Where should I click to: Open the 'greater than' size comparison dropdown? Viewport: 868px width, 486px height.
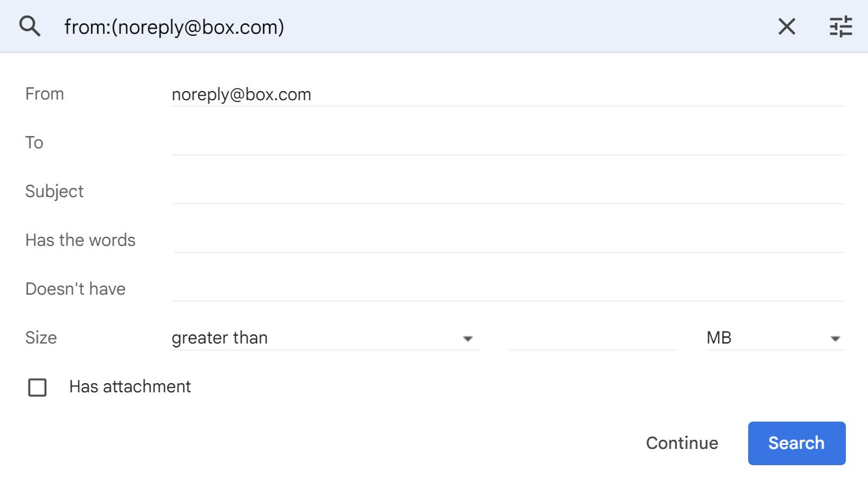coord(325,338)
